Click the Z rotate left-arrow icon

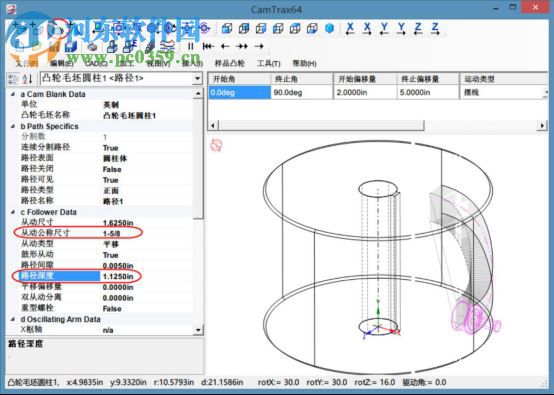(x=418, y=28)
